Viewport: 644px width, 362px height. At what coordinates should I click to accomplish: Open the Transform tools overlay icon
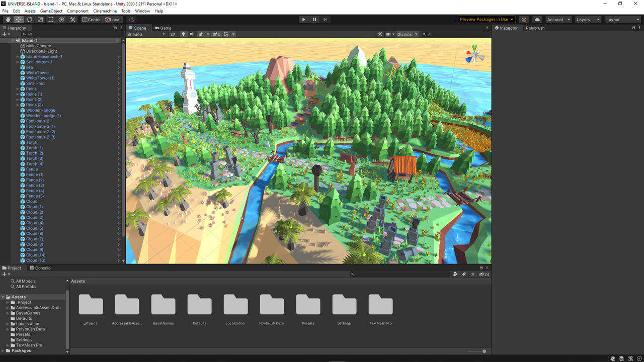(x=61, y=19)
